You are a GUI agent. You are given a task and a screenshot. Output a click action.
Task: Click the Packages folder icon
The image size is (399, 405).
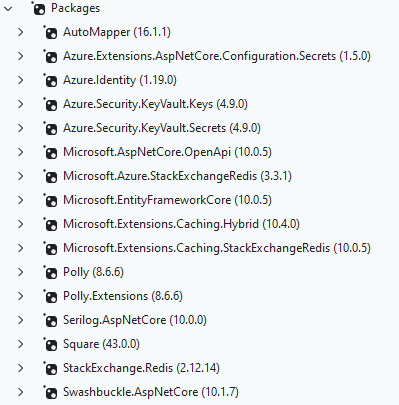click(x=38, y=8)
